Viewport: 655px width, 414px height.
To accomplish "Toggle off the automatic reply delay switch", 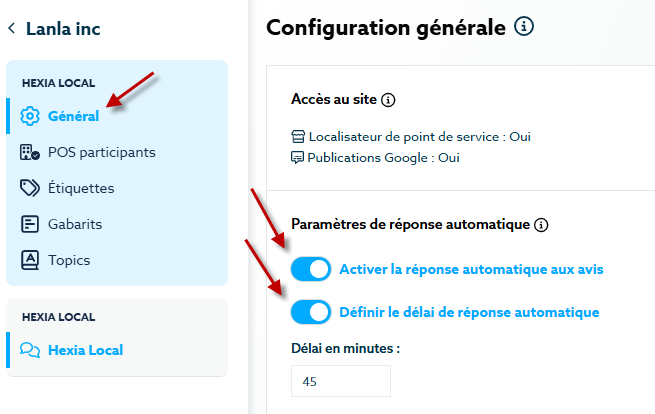I will tap(311, 312).
